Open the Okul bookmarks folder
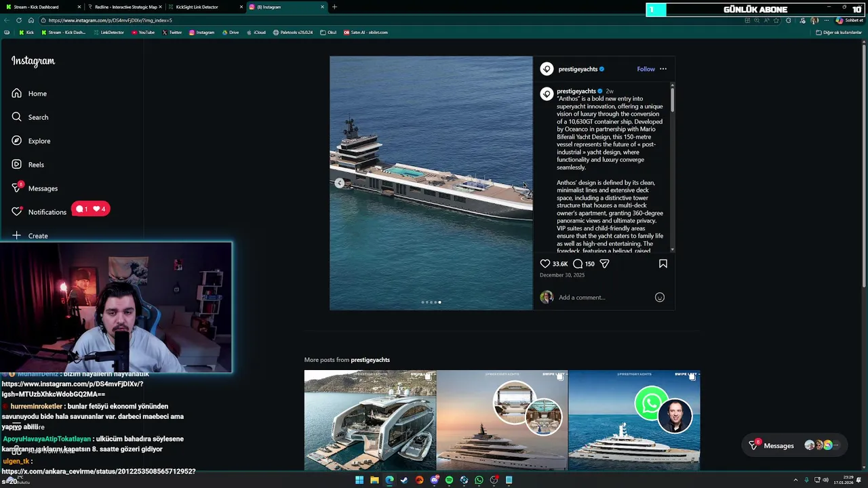Screen dimensions: 868x488 click(328, 33)
